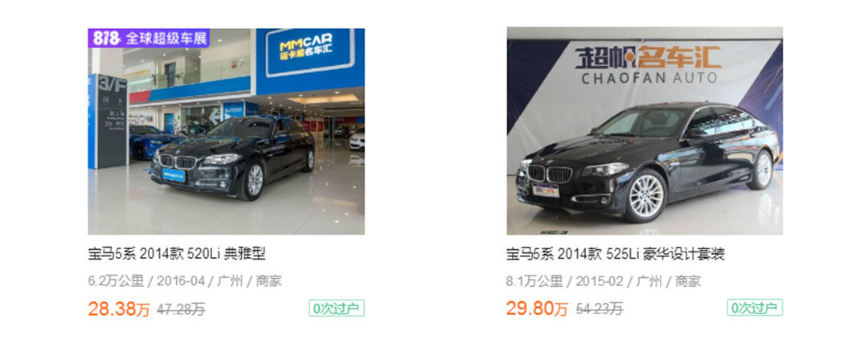Open the 878 全球超级车展 badge on left photo
Viewport: 868px width, 352px height.
coord(149,39)
